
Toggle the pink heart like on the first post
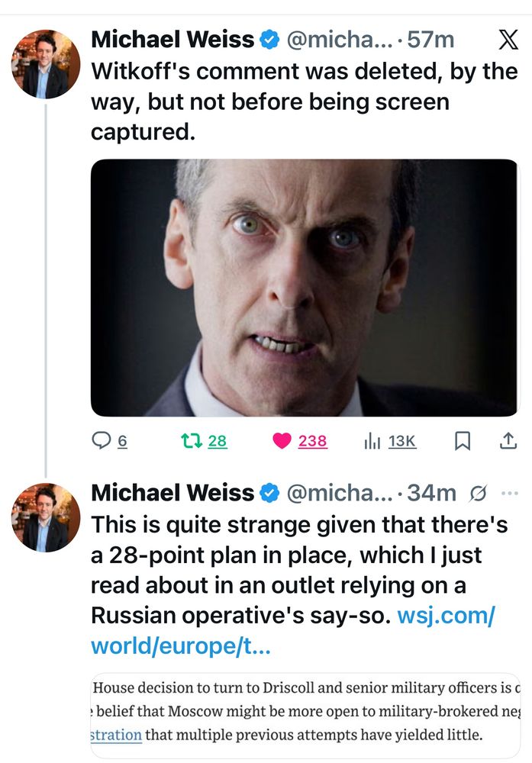point(282,440)
